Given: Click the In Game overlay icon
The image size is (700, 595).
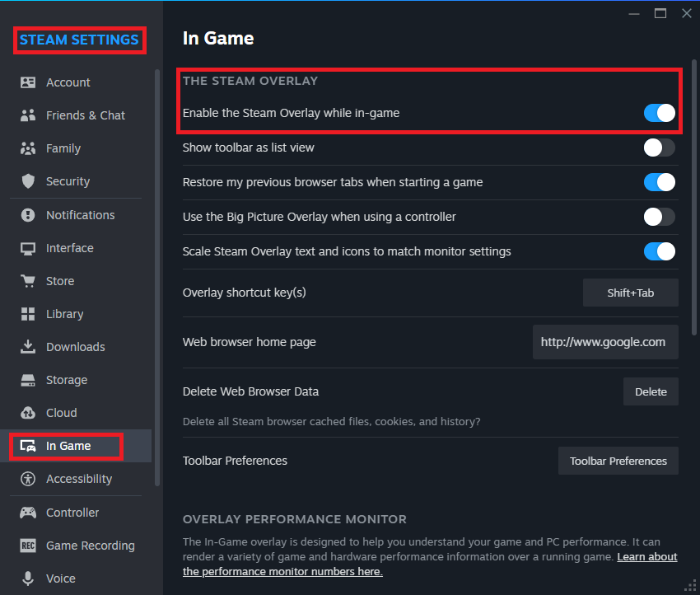Looking at the screenshot, I should (28, 446).
